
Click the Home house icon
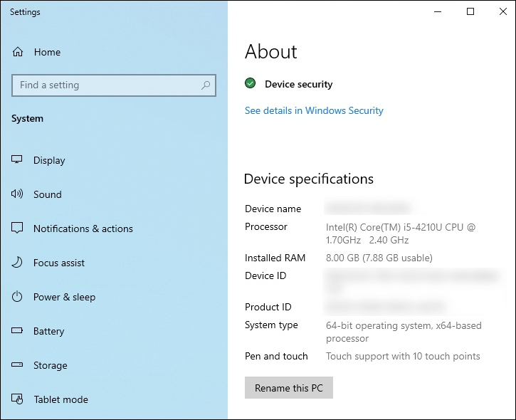18,52
